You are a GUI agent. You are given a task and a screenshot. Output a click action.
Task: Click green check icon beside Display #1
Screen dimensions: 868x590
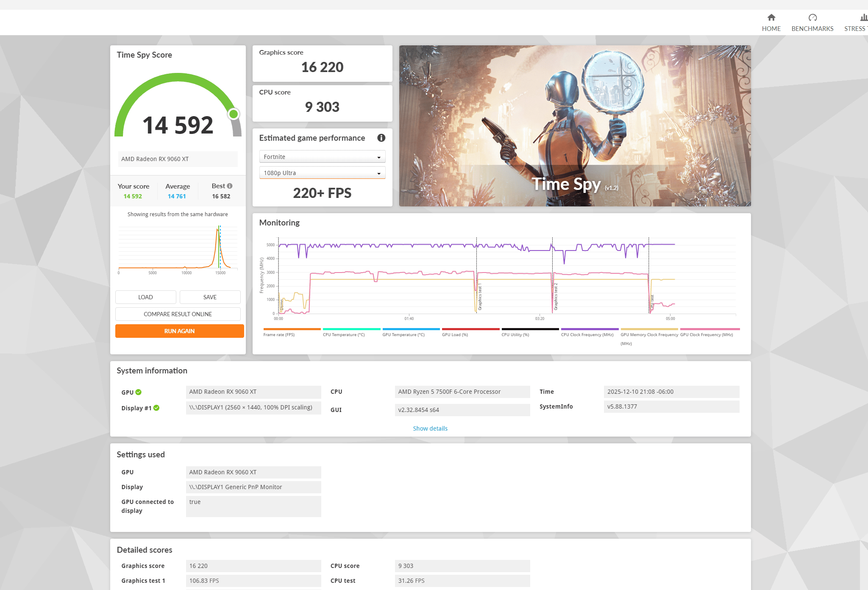click(156, 408)
